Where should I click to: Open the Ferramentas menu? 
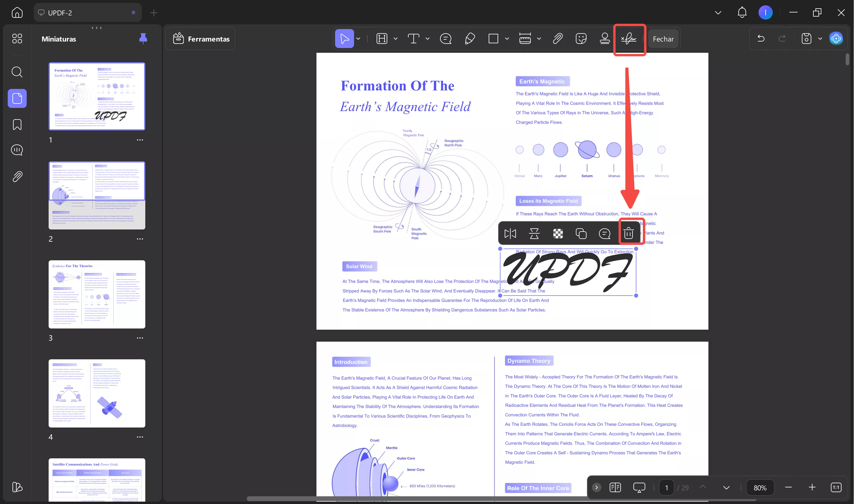[x=201, y=39]
